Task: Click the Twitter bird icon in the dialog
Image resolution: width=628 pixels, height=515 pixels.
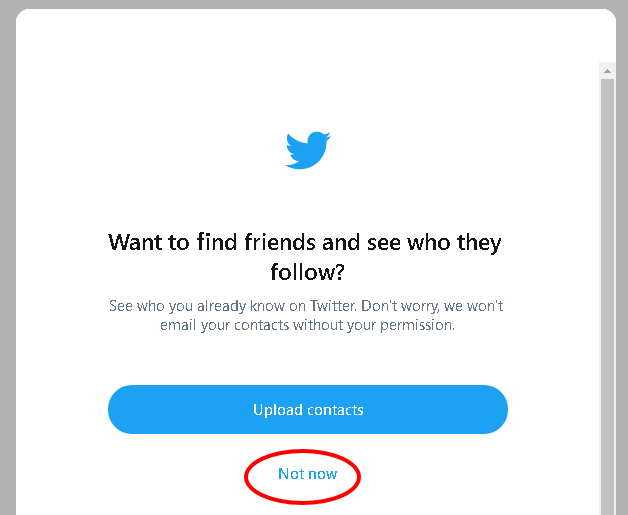Action: click(x=308, y=150)
